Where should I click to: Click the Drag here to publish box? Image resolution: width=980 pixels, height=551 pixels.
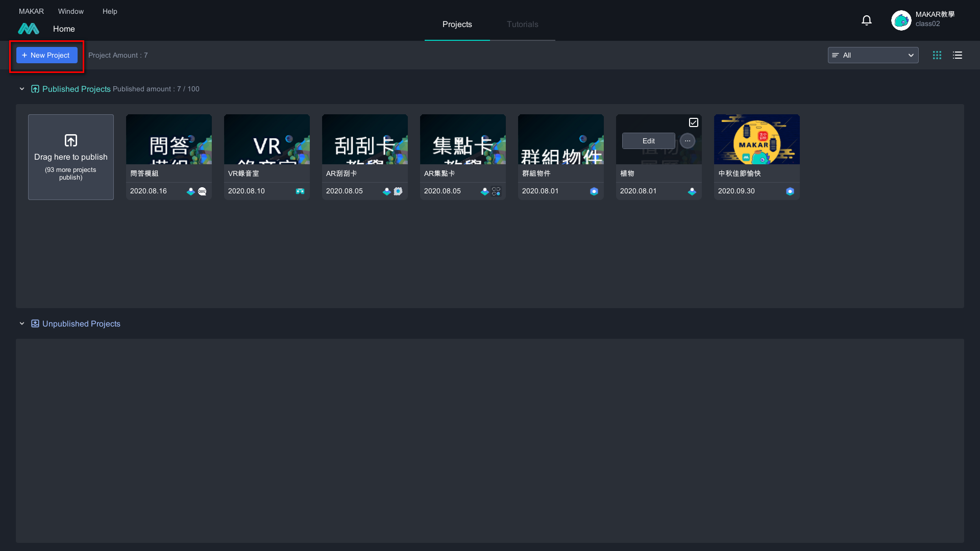(x=70, y=157)
